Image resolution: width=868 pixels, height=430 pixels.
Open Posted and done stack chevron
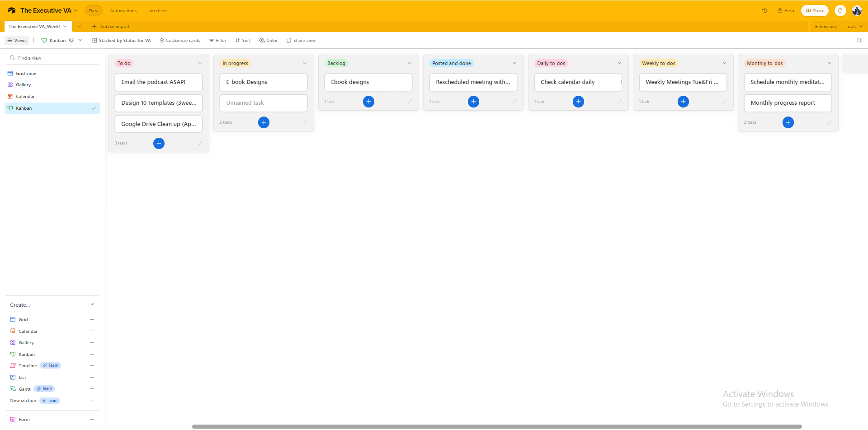coord(514,63)
